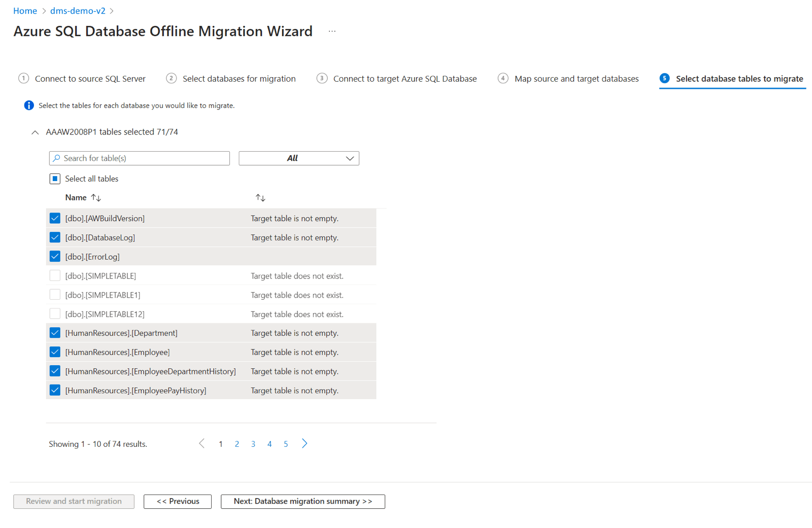Viewport: 812px width, 528px height.
Task: Click the sort arrows next to the Name column
Action: [96, 197]
